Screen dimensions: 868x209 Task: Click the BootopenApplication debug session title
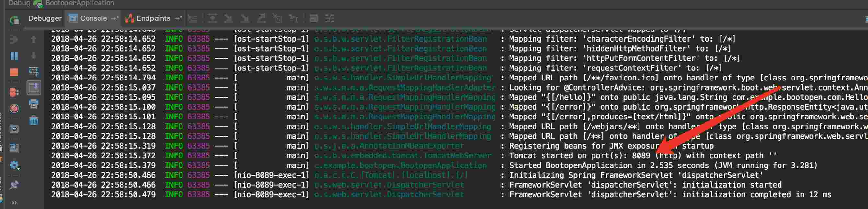(x=79, y=3)
